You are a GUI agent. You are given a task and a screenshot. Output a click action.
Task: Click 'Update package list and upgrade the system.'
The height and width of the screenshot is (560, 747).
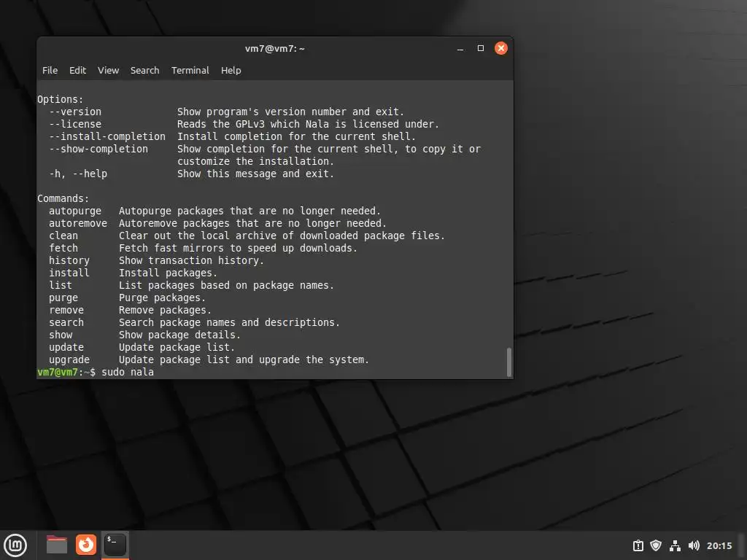tap(244, 359)
